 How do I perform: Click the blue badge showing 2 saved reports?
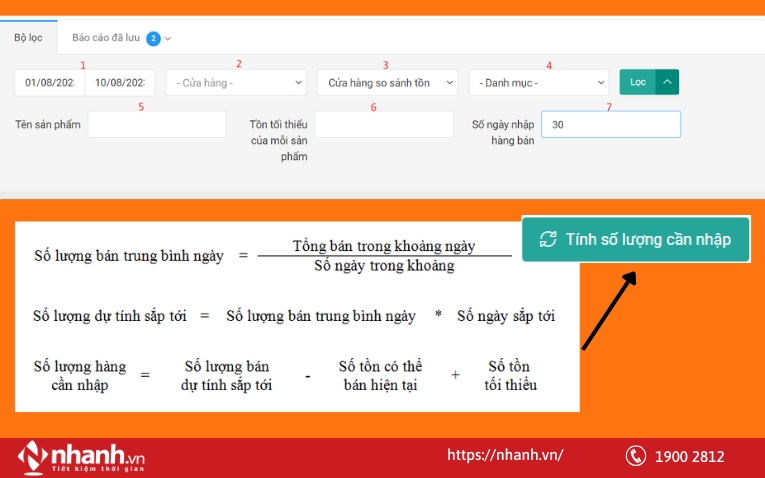tap(153, 38)
